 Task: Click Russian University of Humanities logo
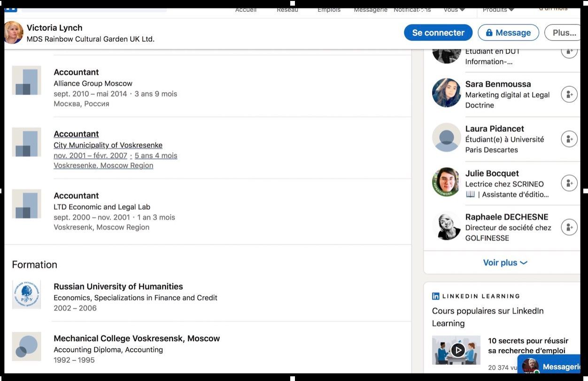tap(26, 295)
